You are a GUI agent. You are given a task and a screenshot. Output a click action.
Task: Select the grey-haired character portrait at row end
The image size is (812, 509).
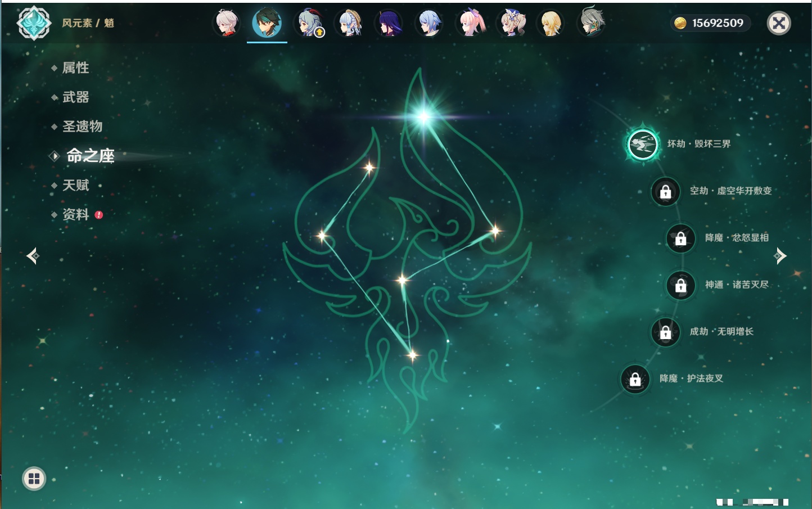[592, 22]
